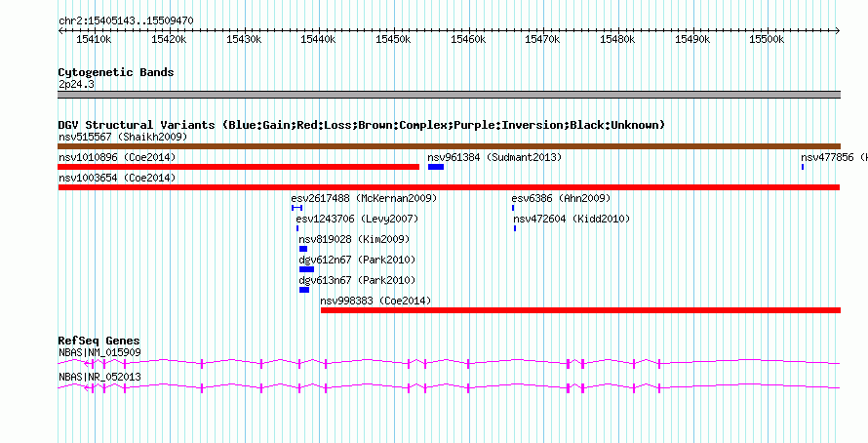Click the 15500k ruler tick label
This screenshot has width=868, height=443.
click(x=768, y=40)
